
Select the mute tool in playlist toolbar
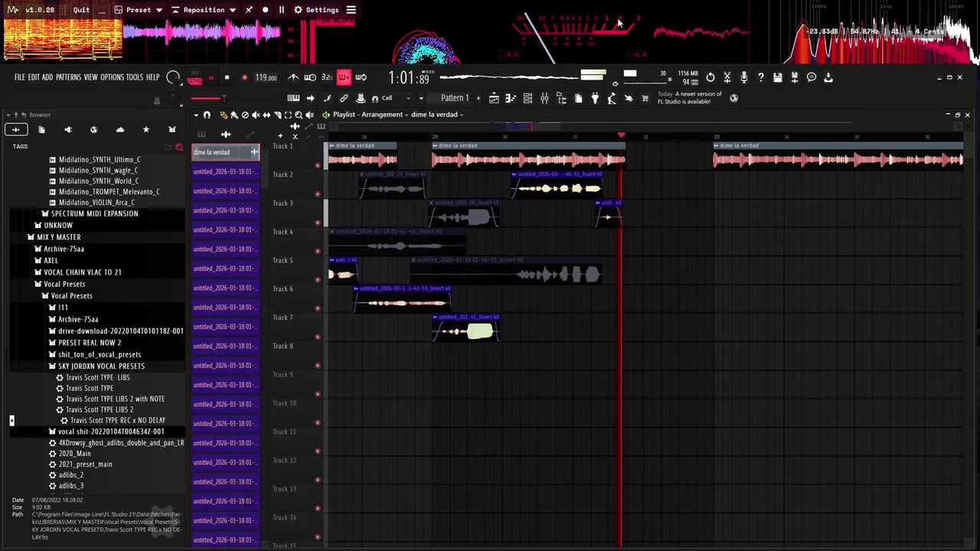tap(256, 115)
